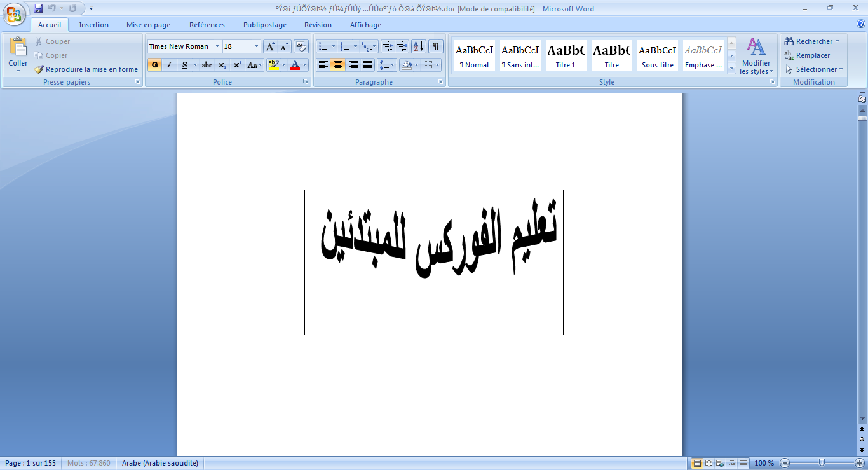Open shading paint bucket color
868x470 pixels.
(407, 65)
